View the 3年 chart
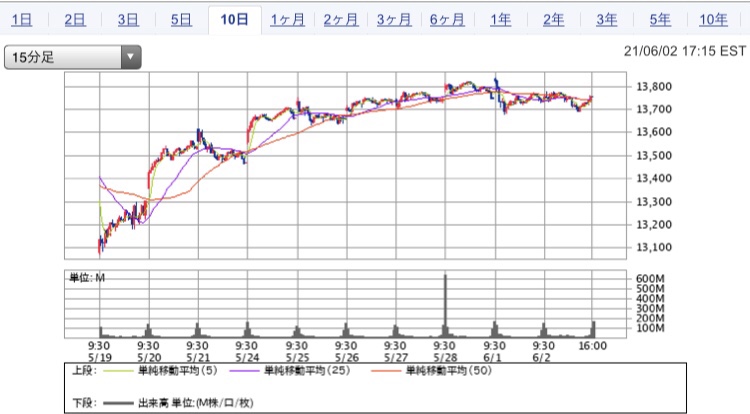 tap(607, 20)
